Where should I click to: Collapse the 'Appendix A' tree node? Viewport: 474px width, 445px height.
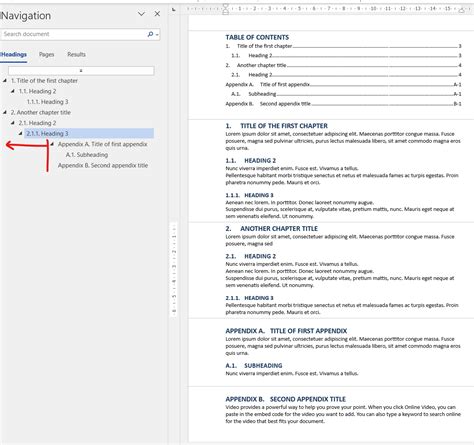[x=52, y=144]
